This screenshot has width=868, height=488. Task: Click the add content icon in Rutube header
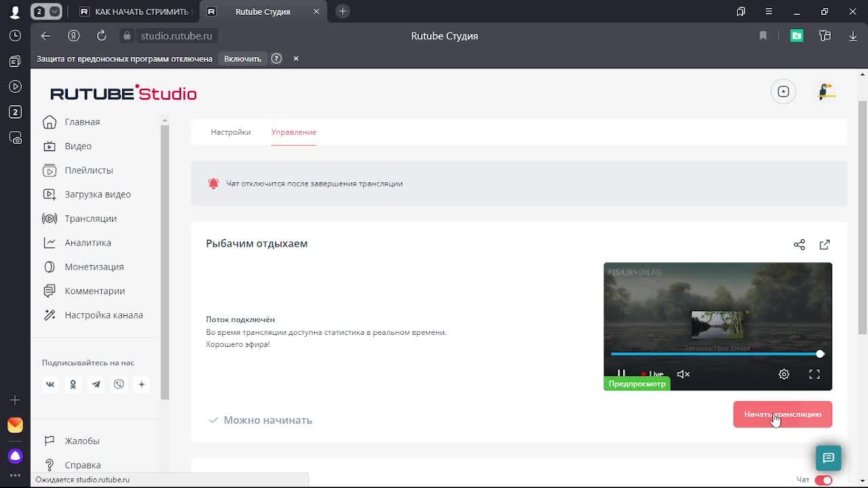pos(783,91)
